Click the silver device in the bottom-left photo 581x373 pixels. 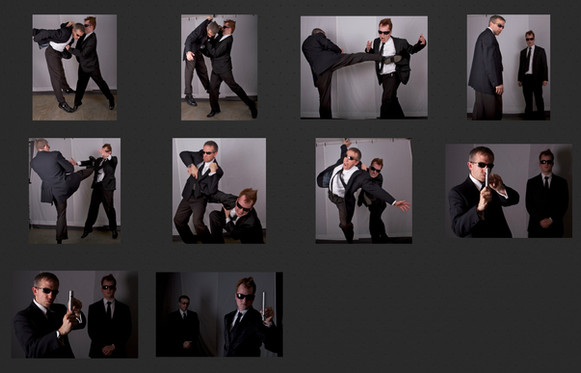point(70,300)
